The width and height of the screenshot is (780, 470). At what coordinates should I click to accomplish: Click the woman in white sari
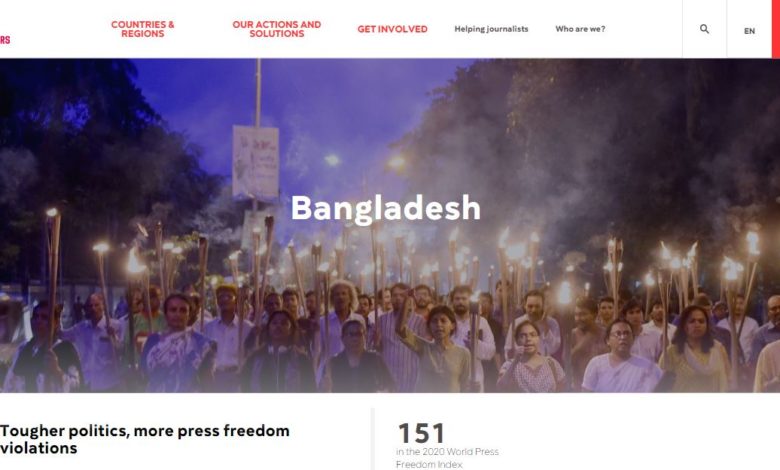point(620,357)
